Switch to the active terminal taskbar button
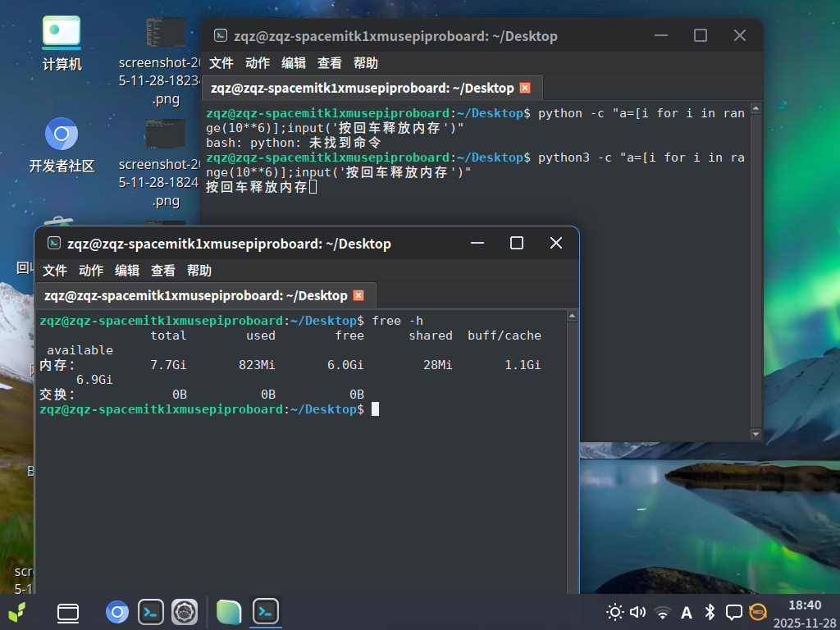Screen dimensions: 840x630 266,612
